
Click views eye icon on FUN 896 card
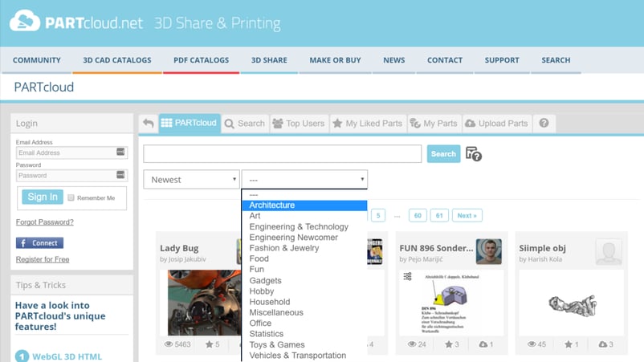tap(412, 344)
